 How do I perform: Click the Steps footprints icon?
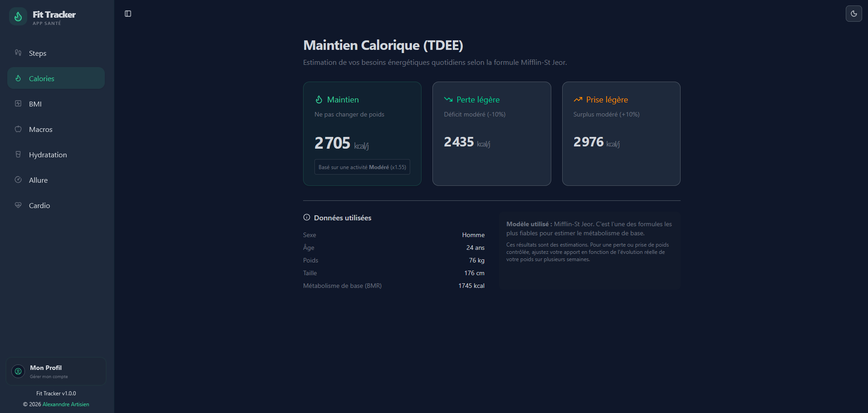click(18, 53)
